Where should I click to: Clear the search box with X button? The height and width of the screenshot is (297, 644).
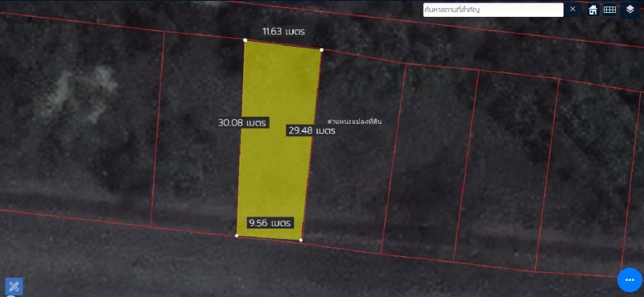(573, 10)
